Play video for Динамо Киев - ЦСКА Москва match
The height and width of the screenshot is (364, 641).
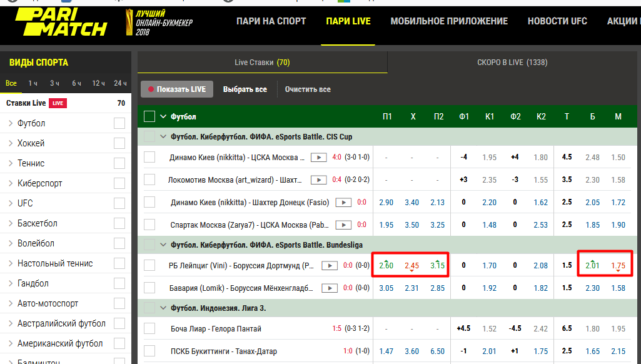pyautogui.click(x=318, y=158)
